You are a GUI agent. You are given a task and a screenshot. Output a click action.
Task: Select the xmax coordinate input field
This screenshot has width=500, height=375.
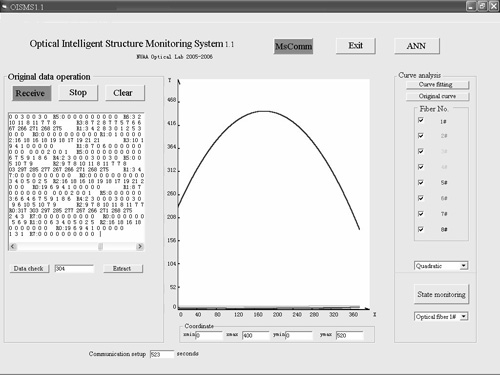pyautogui.click(x=255, y=335)
